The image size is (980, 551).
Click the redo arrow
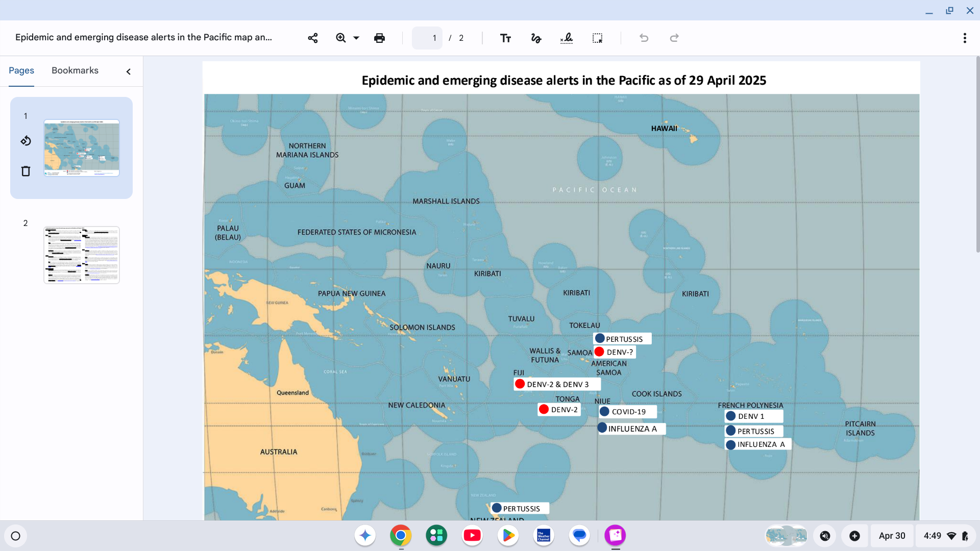click(x=674, y=38)
